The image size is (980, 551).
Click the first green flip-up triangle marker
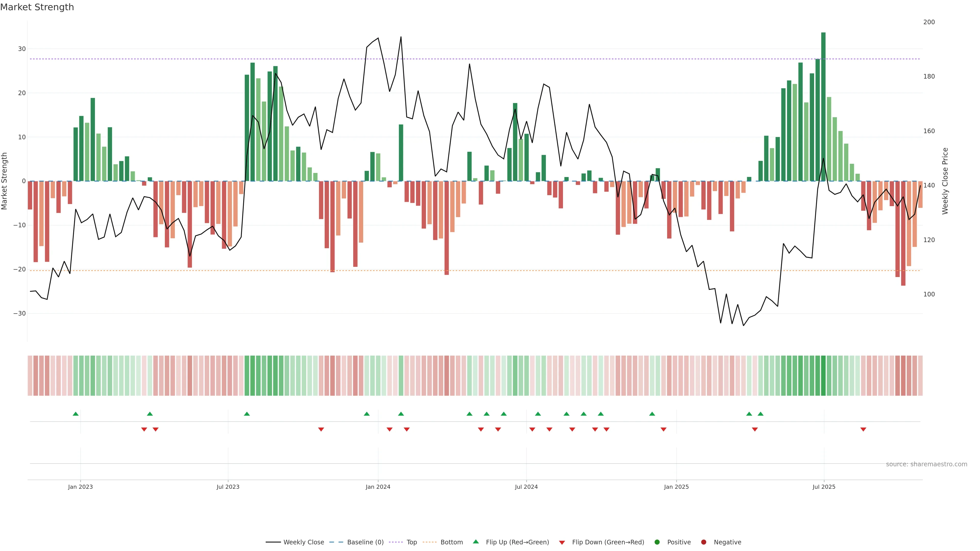[x=76, y=414]
